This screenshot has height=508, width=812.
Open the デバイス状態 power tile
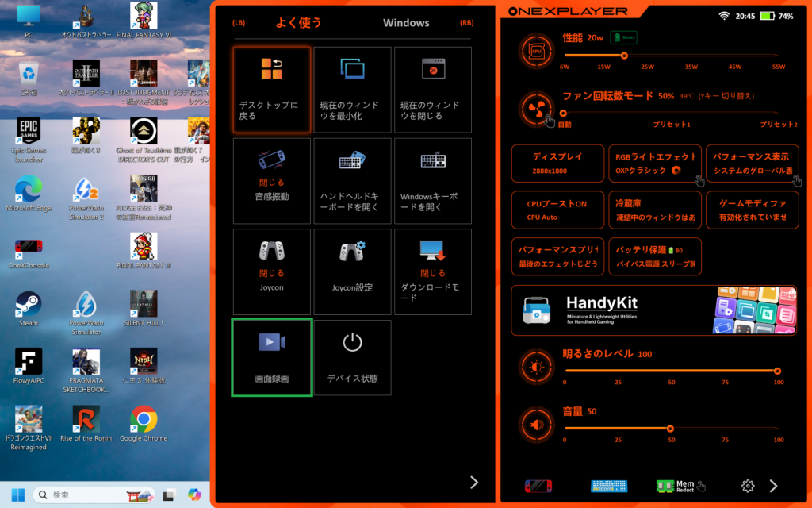(x=352, y=357)
